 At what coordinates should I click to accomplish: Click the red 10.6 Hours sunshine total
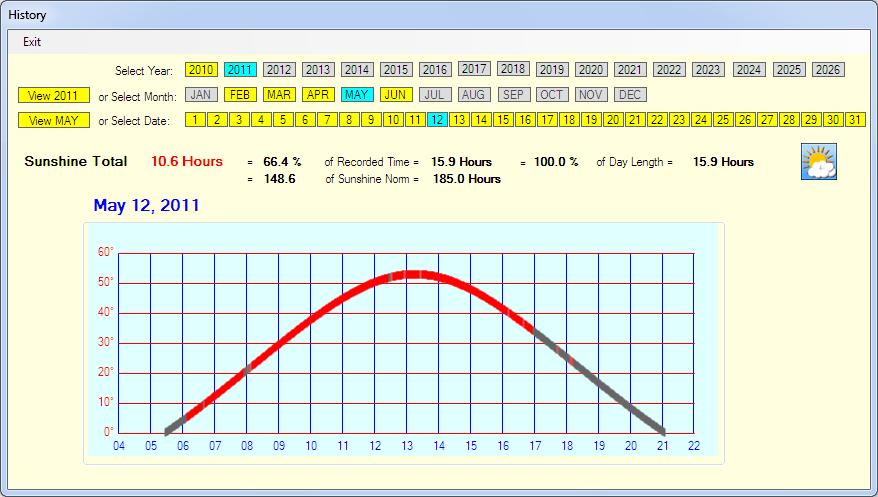(x=187, y=161)
